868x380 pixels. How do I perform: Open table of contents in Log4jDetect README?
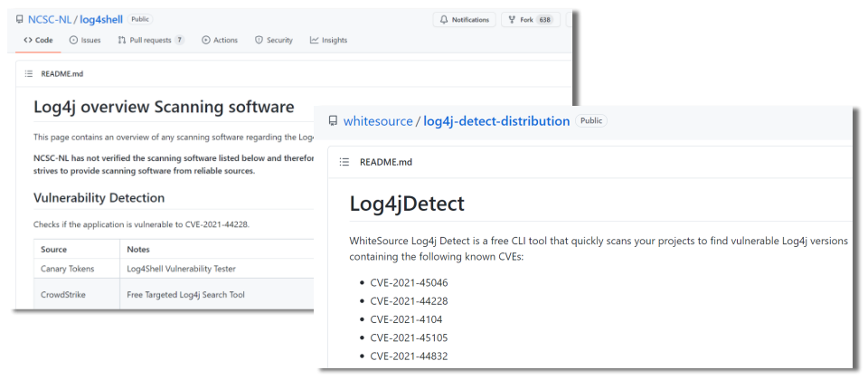click(344, 162)
